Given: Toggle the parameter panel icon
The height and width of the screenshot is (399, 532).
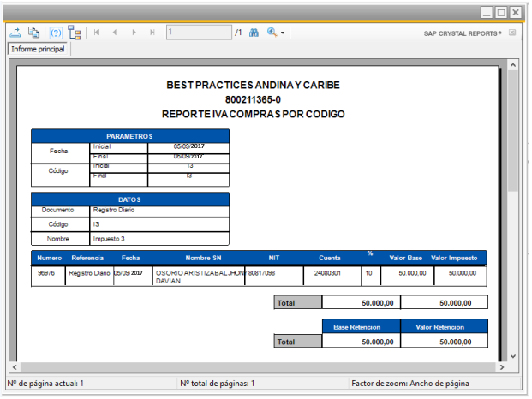Looking at the screenshot, I should click(56, 33).
